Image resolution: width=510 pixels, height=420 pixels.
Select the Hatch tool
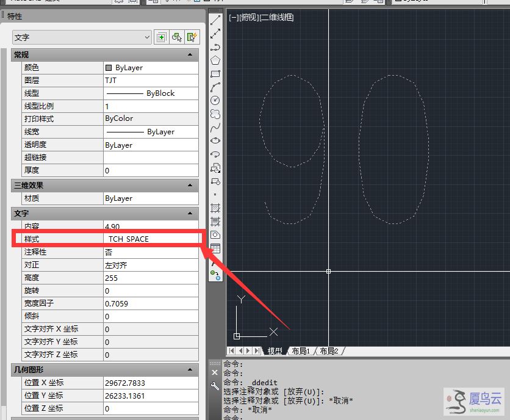click(215, 208)
